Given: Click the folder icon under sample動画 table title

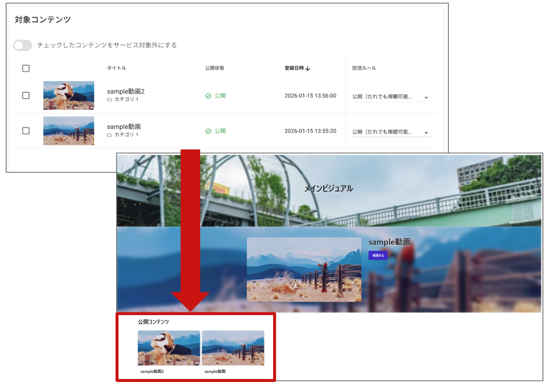Looking at the screenshot, I should click(x=109, y=135).
